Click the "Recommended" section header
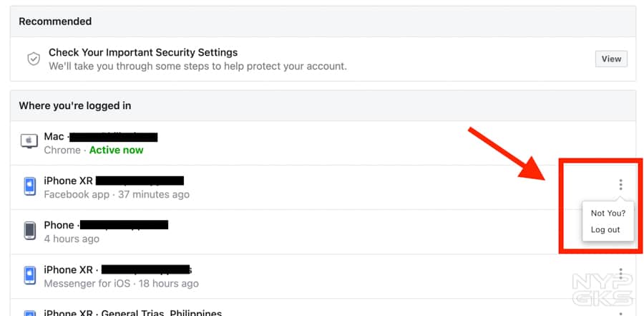Screen dimensions: 644x316 [55, 21]
